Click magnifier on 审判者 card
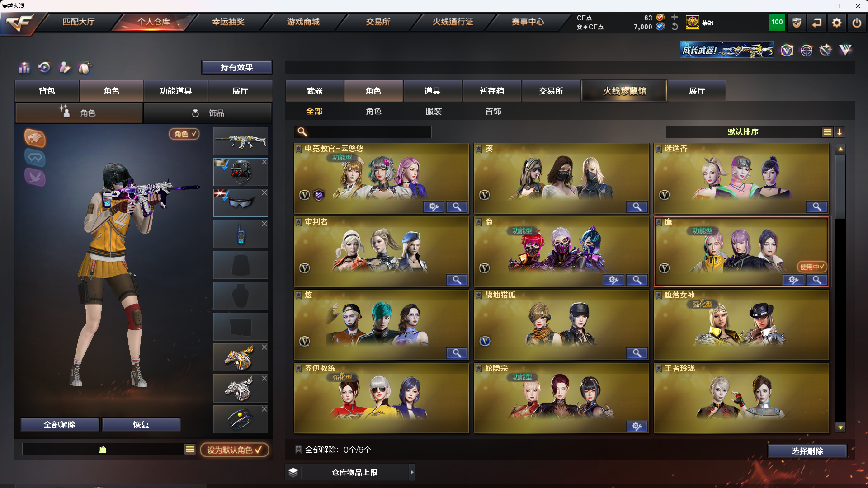The height and width of the screenshot is (488, 868). [x=457, y=280]
